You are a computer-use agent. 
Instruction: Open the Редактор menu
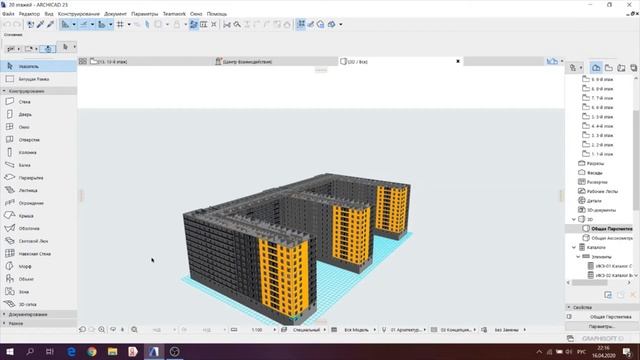[29, 14]
